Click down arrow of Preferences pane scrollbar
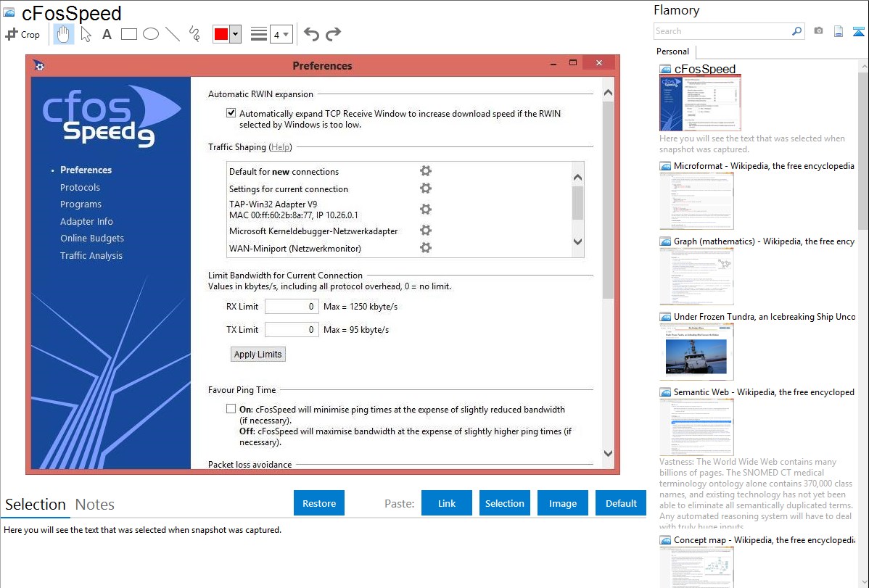 pyautogui.click(x=608, y=453)
